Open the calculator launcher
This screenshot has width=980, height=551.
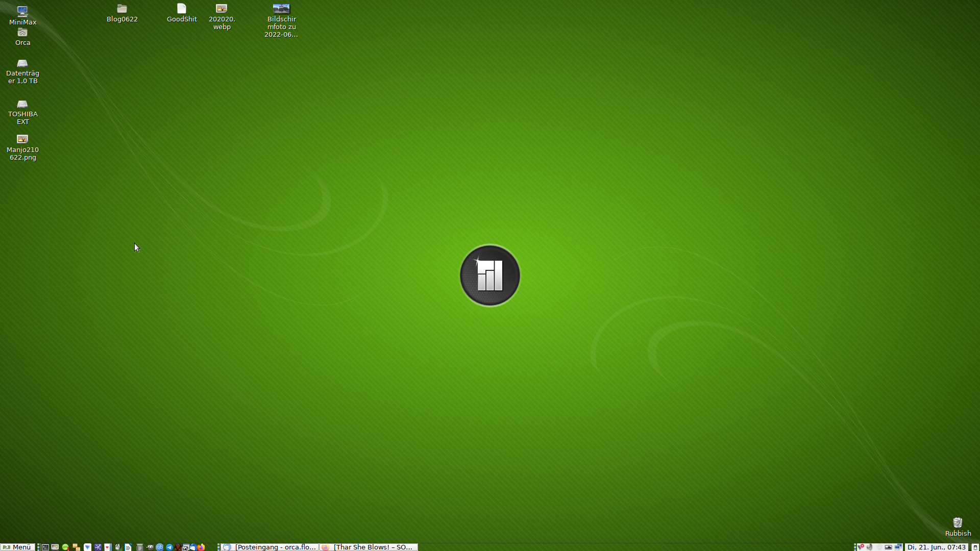[140, 547]
